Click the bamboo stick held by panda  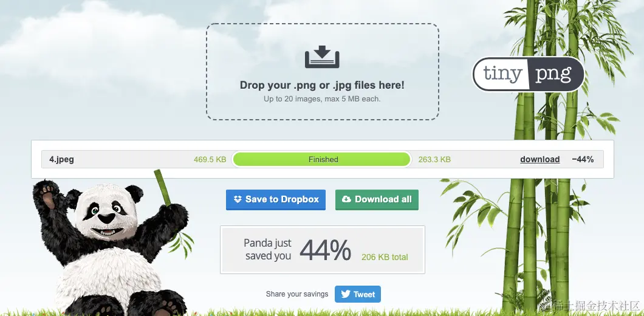[x=162, y=187]
